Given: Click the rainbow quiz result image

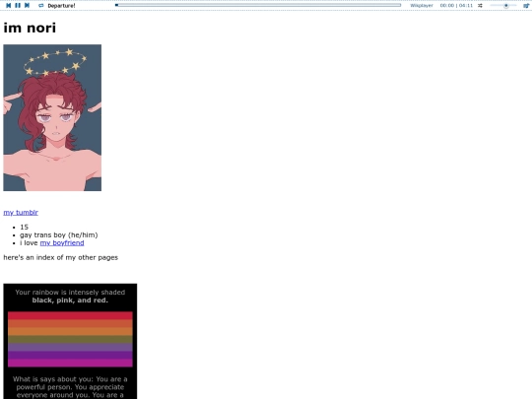Looking at the screenshot, I should (x=70, y=341).
